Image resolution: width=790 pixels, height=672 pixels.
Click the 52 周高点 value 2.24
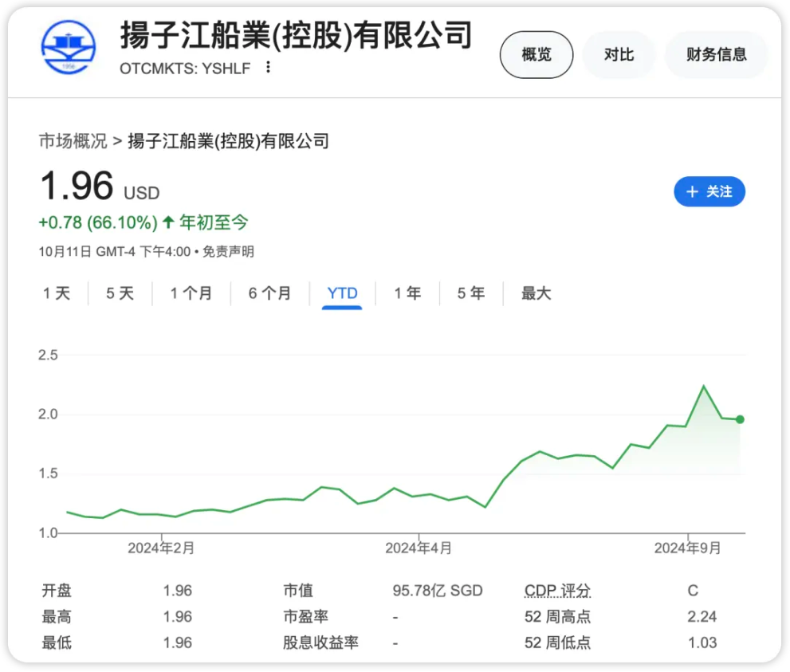(x=702, y=616)
